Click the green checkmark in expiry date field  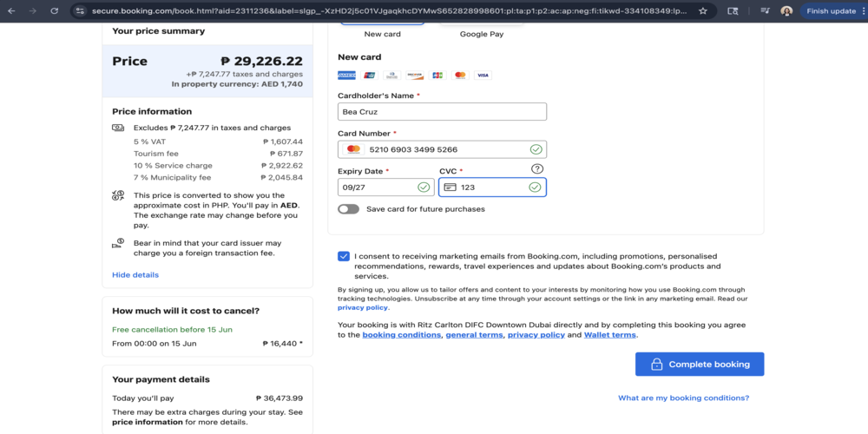424,187
